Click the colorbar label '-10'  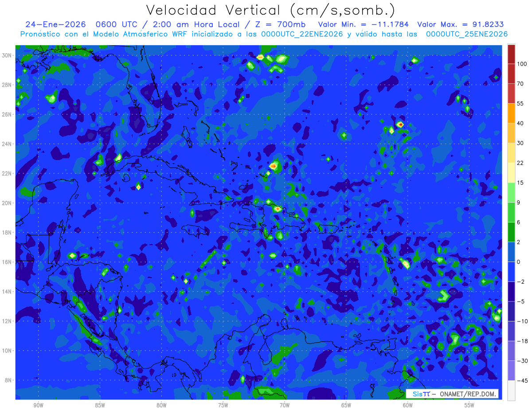pos(522,321)
